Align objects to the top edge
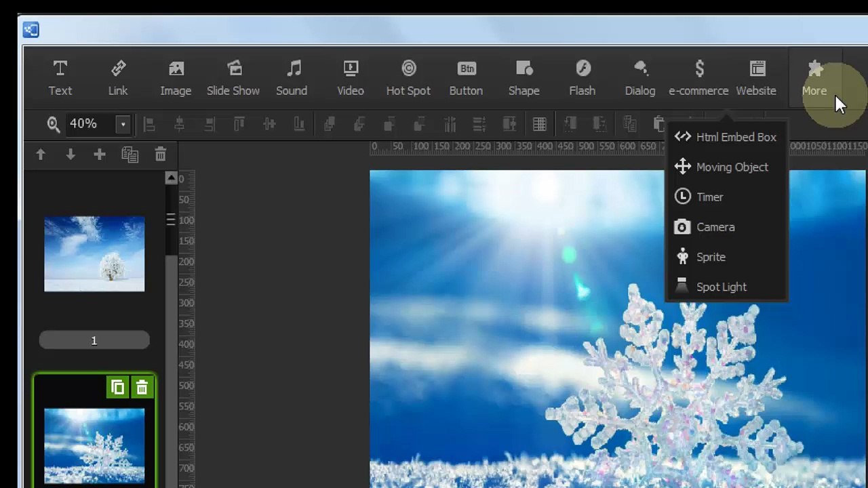 coord(239,124)
